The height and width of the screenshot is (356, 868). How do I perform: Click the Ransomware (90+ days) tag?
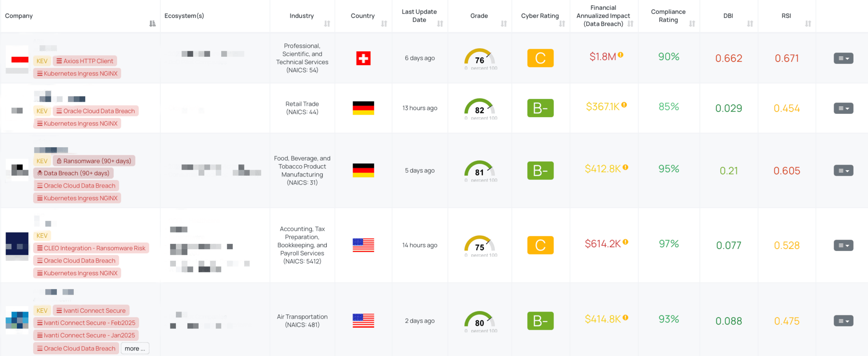click(94, 161)
